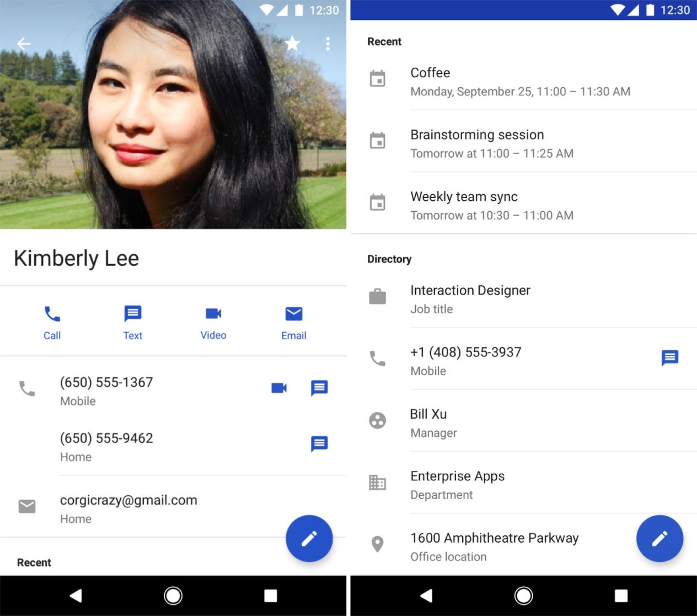
Task: Open manager Bill Xu's entry
Action: tap(523, 422)
